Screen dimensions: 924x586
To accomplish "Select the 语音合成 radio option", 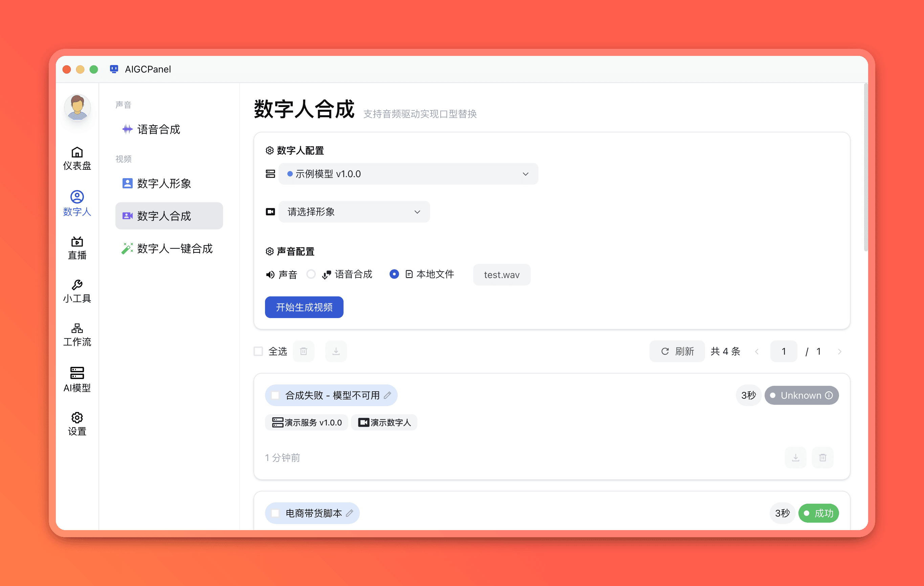I will pos(311,274).
